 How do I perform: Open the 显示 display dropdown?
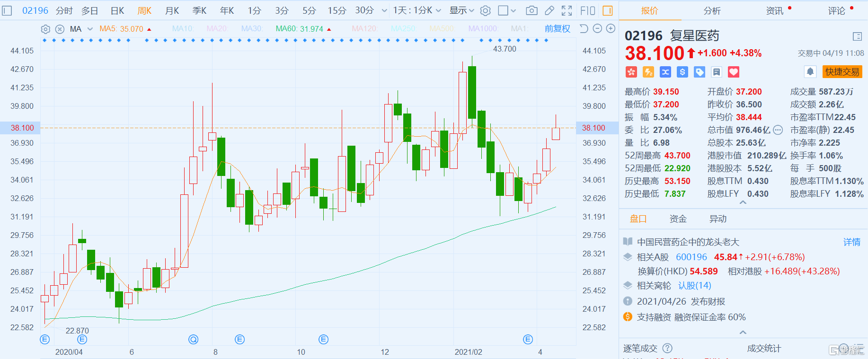click(461, 10)
